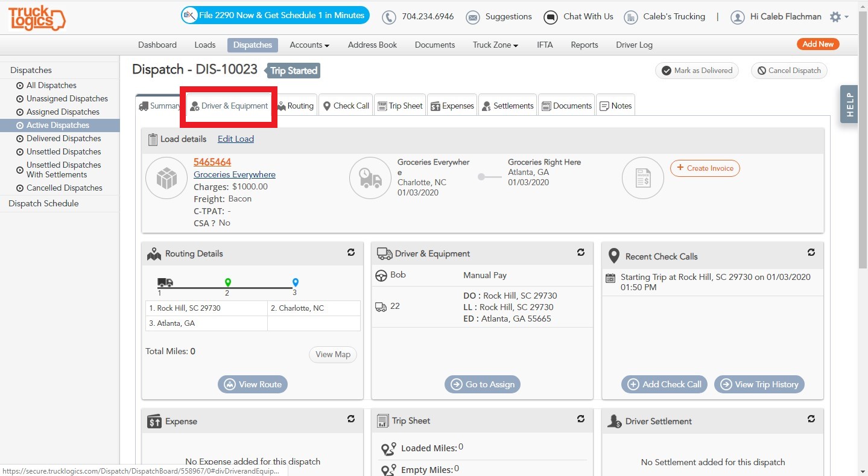Click the invoice document circle icon
Screen dimensions: 868x476
pyautogui.click(x=643, y=178)
